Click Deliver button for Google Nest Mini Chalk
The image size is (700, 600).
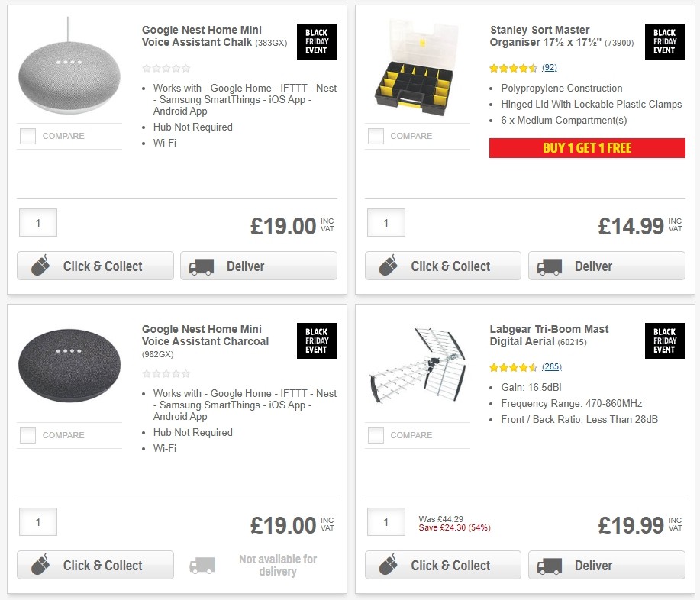click(258, 266)
